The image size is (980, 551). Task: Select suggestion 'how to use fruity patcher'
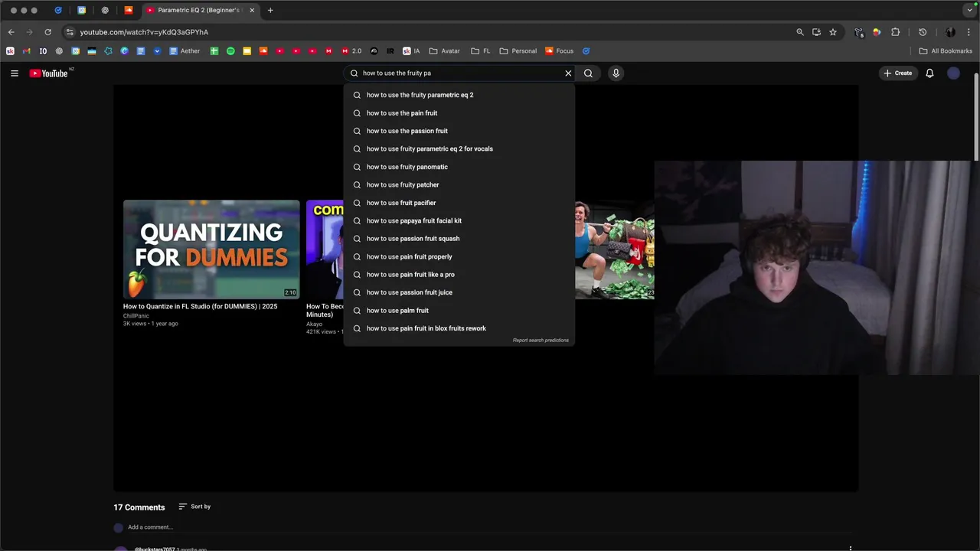click(459, 185)
